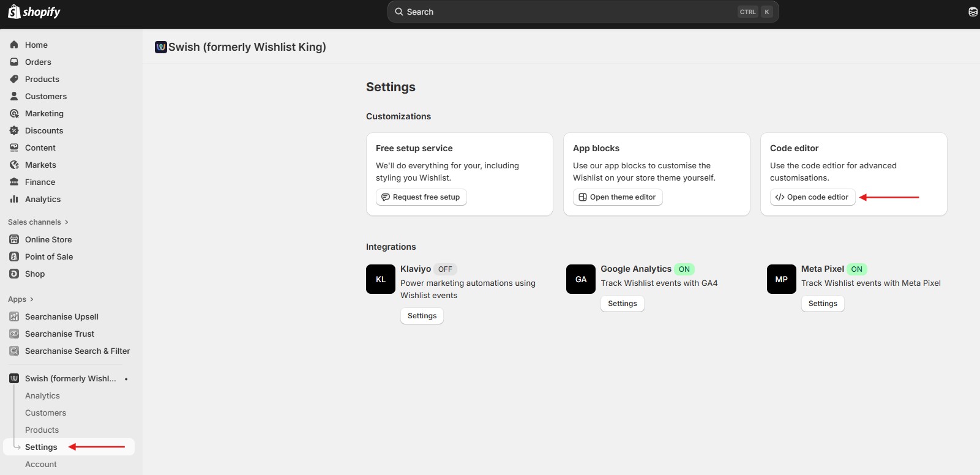The image size is (980, 475).
Task: Click the account avatar icon top right
Action: coord(972,12)
